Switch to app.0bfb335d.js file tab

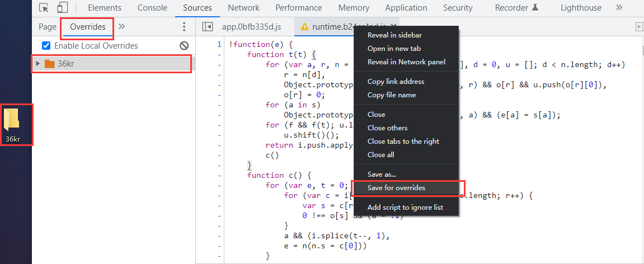click(251, 27)
